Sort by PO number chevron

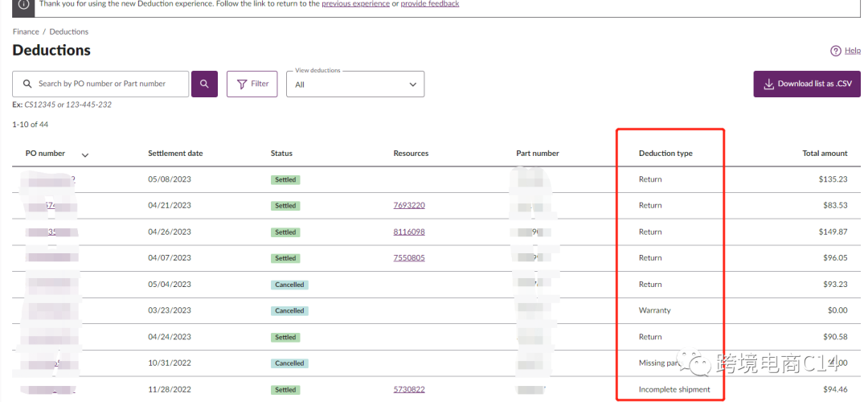(x=85, y=154)
